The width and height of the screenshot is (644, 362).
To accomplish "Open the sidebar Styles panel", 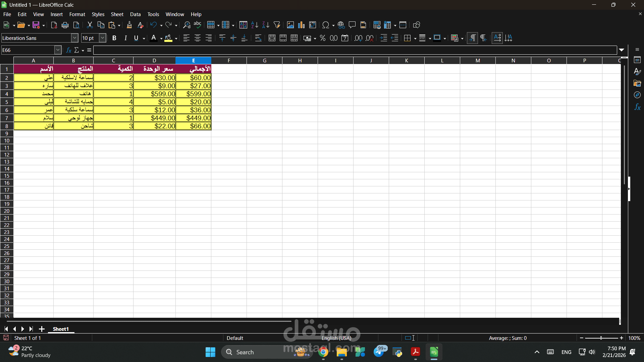I will [x=637, y=71].
